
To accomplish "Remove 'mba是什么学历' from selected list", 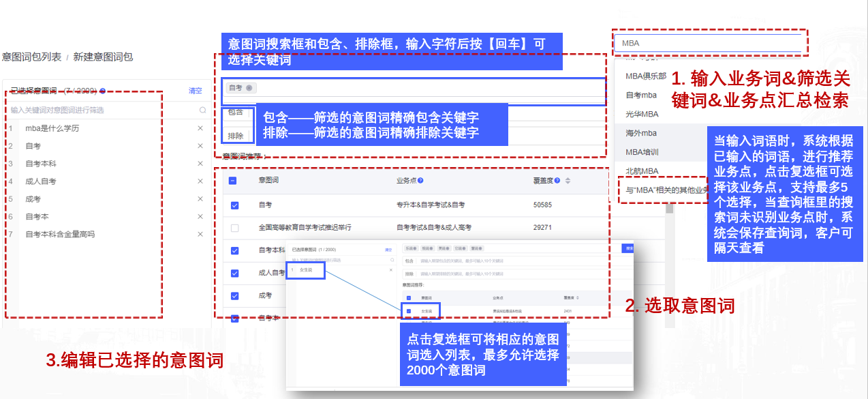I will click(x=200, y=128).
